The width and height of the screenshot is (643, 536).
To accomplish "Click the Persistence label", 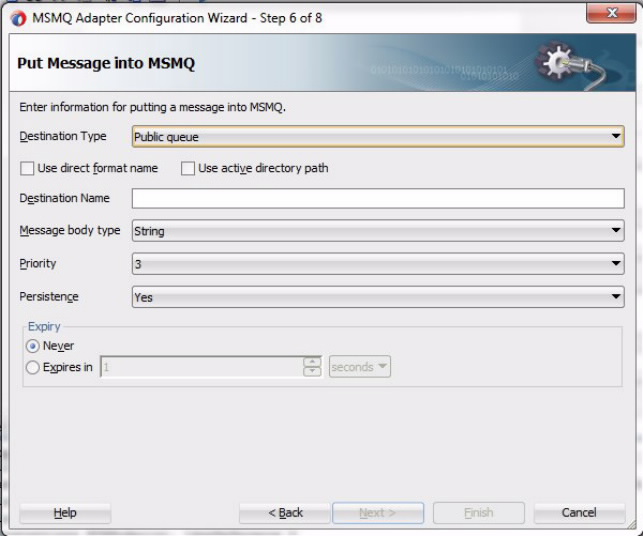I will pyautogui.click(x=49, y=297).
